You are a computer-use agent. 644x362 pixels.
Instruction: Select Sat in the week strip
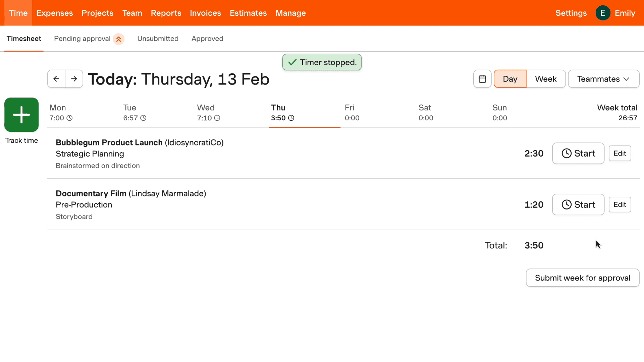coord(452,113)
